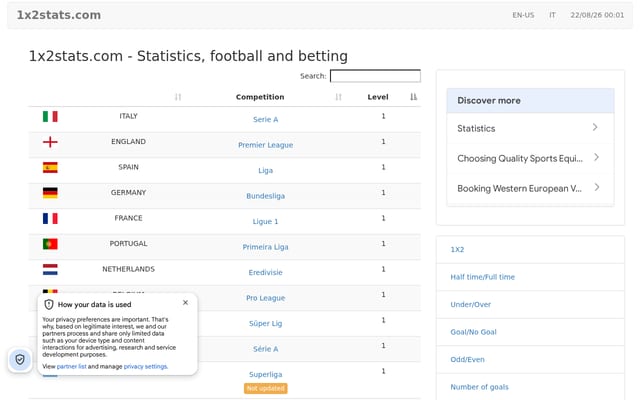Screen dimensions: 640x400
Task: Go to 1x2stats.com home logo
Action: click(59, 15)
